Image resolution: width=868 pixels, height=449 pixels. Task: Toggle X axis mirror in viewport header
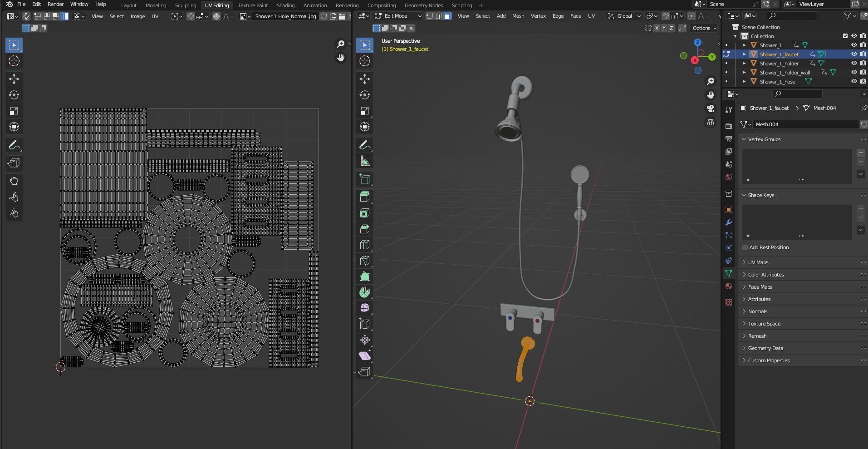pyautogui.click(x=657, y=28)
